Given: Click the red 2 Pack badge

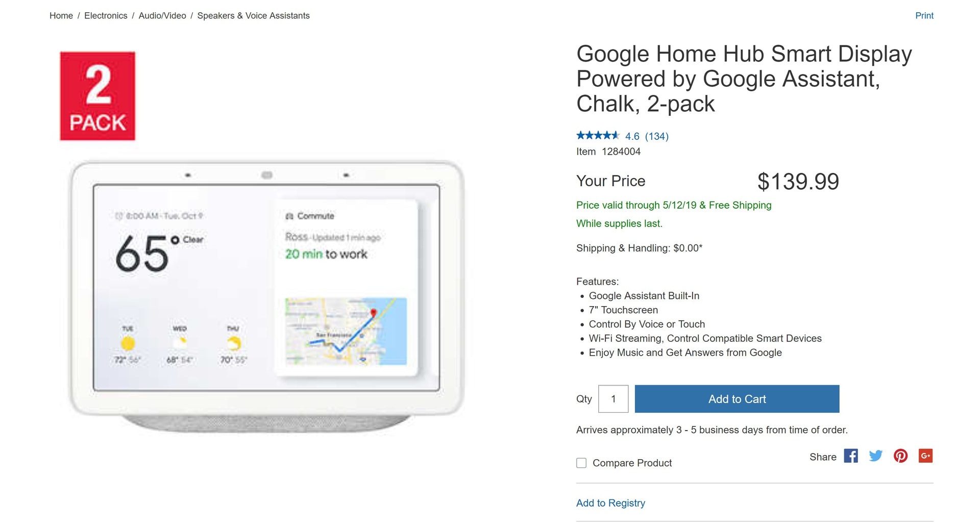Looking at the screenshot, I should point(97,96).
